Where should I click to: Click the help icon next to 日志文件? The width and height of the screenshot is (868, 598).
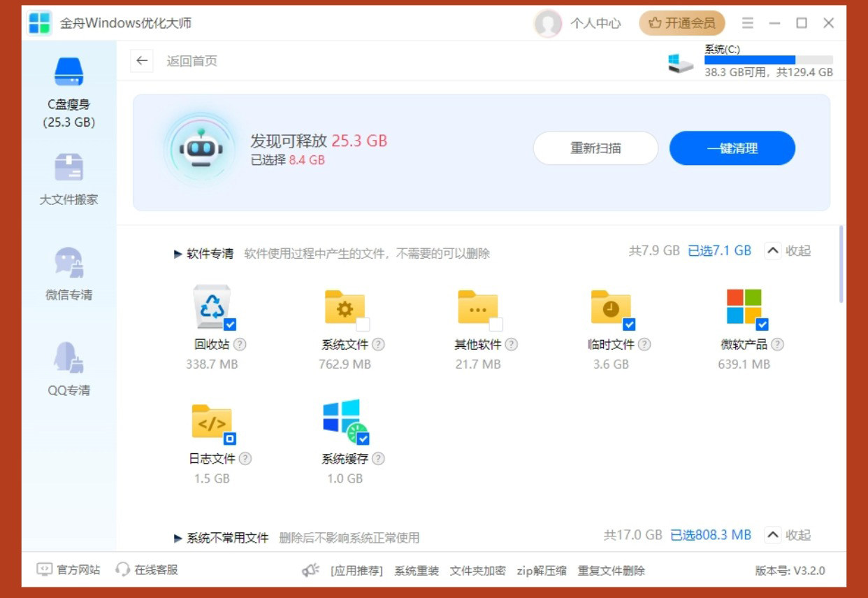tap(245, 459)
